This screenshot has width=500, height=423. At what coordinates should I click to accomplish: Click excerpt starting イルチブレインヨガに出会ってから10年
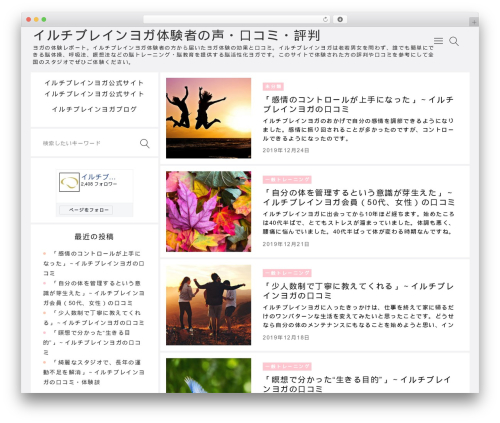click(x=358, y=223)
